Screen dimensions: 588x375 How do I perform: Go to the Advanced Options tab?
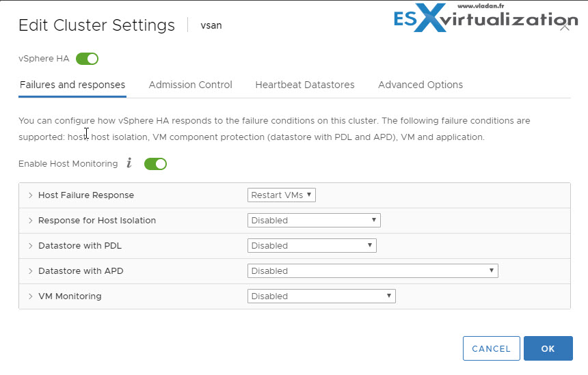coord(420,85)
